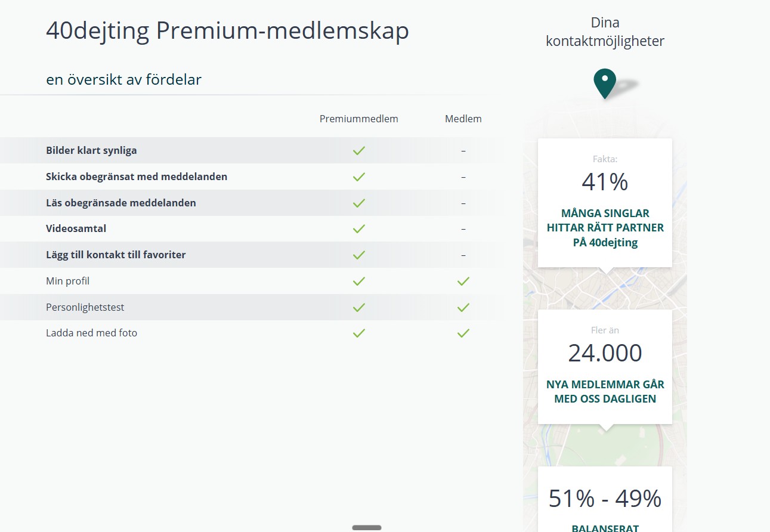770x532 pixels.
Task: Click Premium checkmark for Lägg till kontakt till favoriter
Action: click(x=358, y=255)
